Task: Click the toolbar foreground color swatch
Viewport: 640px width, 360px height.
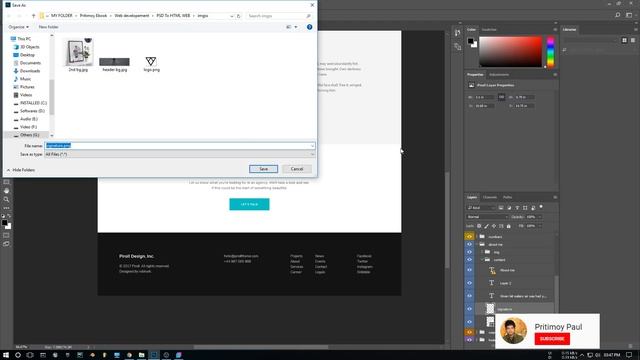Action: coord(4,223)
